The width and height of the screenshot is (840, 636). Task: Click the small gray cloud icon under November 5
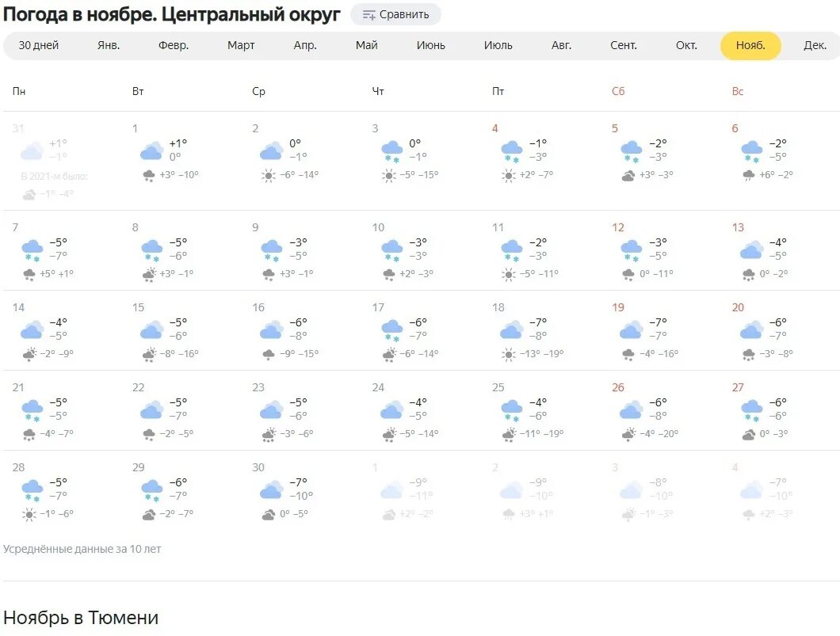click(628, 176)
